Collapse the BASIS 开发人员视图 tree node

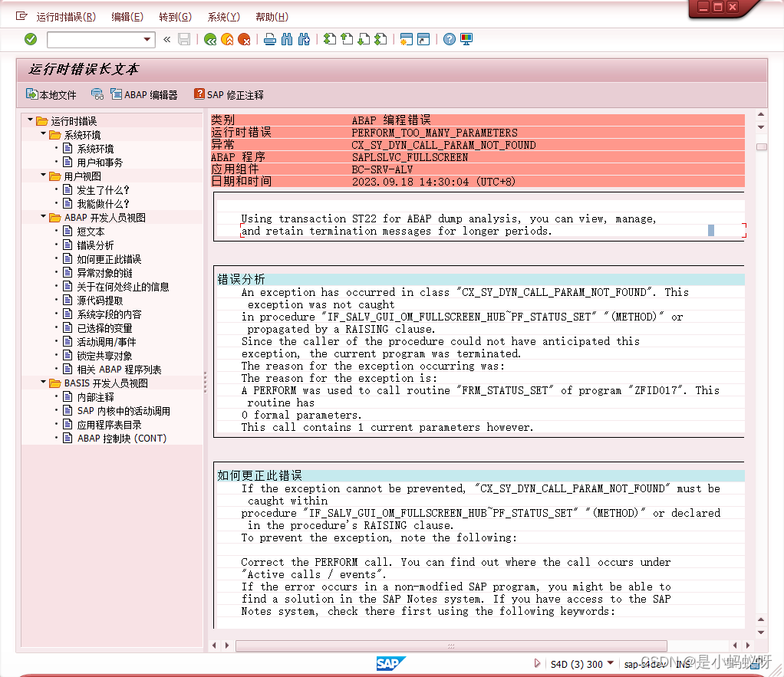pyautogui.click(x=44, y=383)
